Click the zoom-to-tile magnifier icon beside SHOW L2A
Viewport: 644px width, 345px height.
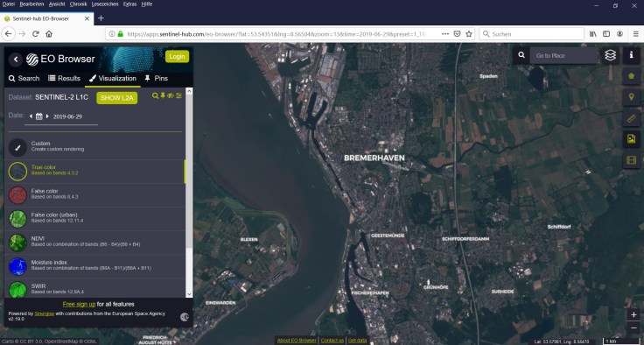coord(155,95)
